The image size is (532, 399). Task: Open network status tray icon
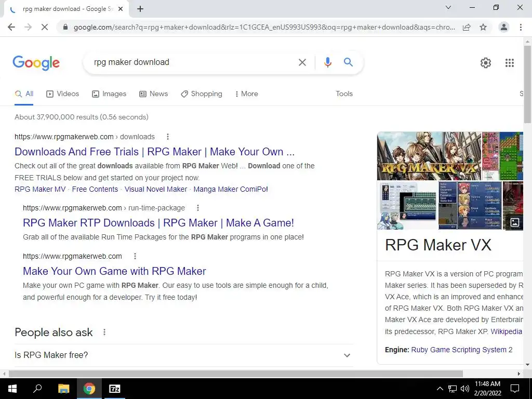(x=453, y=389)
